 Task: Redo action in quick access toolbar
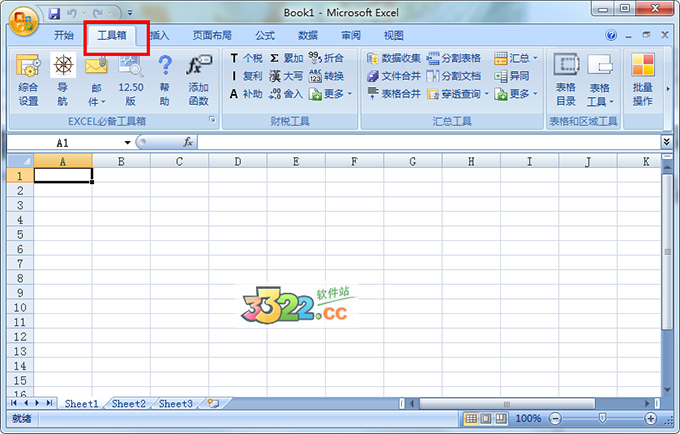point(98,13)
